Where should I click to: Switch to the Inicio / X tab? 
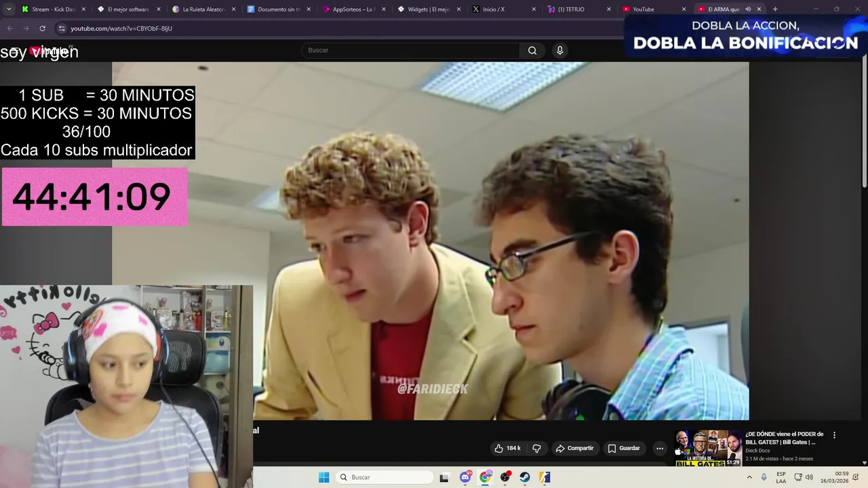[502, 9]
